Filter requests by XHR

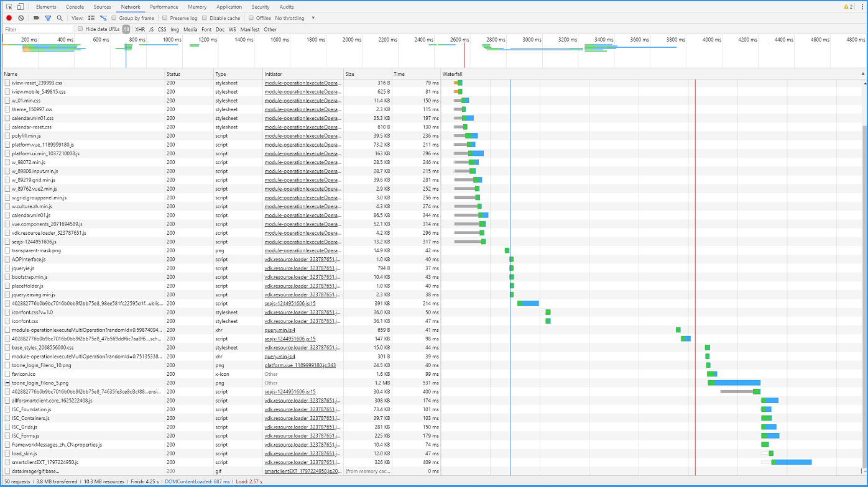click(x=140, y=29)
